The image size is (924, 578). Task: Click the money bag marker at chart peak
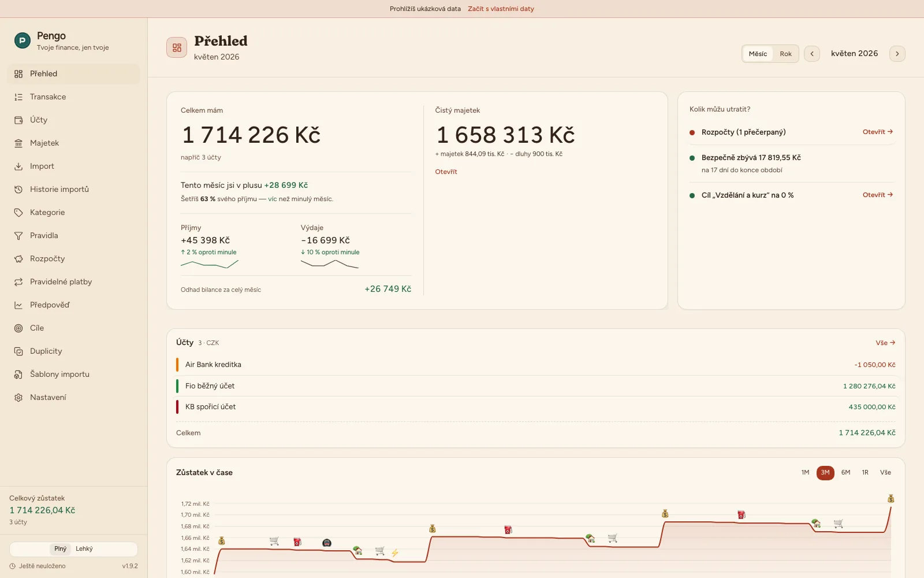pyautogui.click(x=891, y=498)
